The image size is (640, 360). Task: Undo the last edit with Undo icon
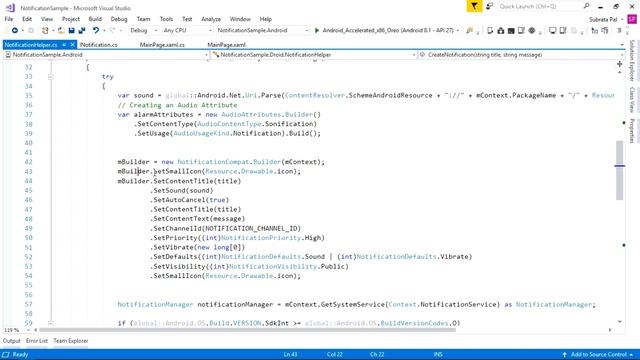point(96,31)
